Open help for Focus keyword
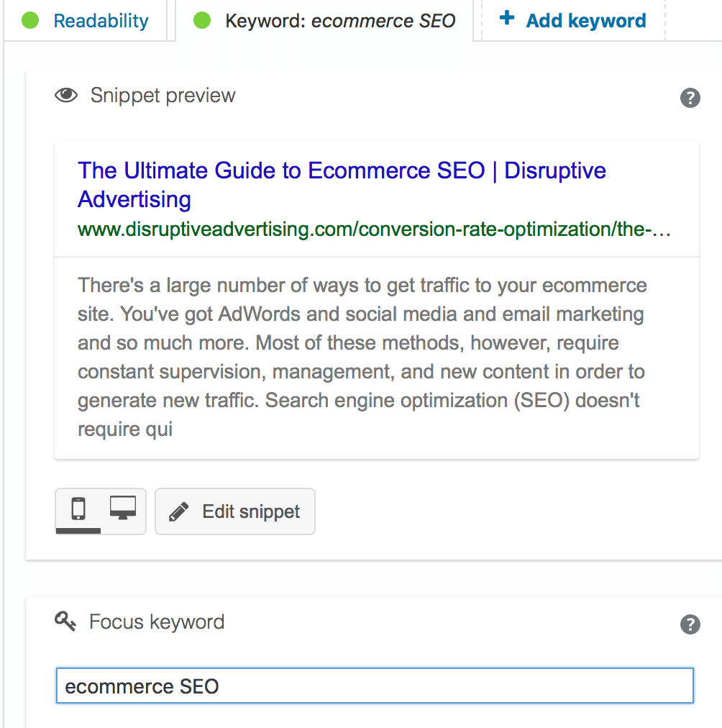 [x=690, y=624]
